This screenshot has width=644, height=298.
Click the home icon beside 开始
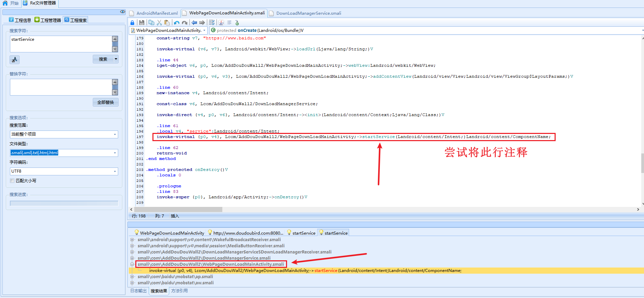(5, 3)
